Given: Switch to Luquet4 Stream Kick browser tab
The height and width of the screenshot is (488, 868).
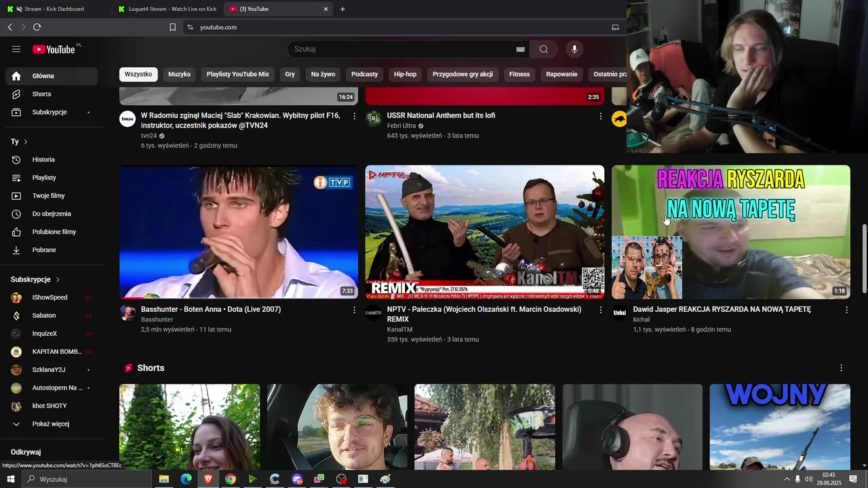Looking at the screenshot, I should coord(167,9).
